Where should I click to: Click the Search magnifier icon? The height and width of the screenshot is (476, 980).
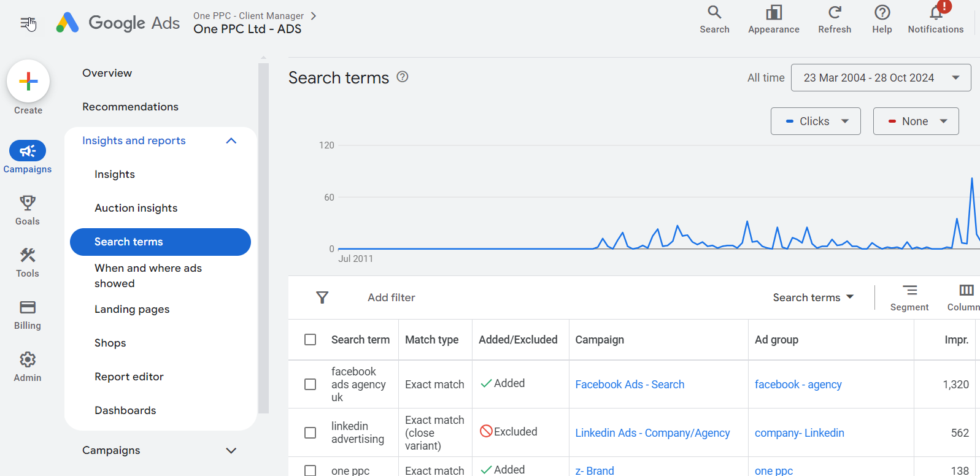click(x=714, y=12)
